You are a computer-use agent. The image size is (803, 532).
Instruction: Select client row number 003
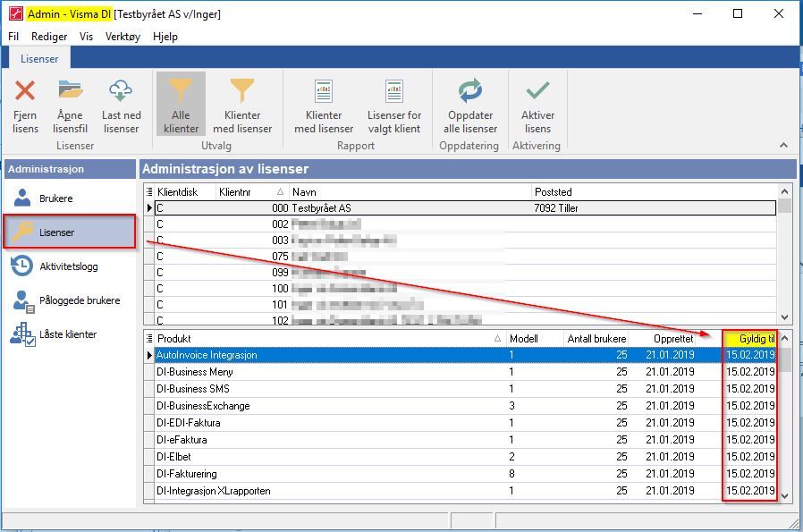[465, 241]
